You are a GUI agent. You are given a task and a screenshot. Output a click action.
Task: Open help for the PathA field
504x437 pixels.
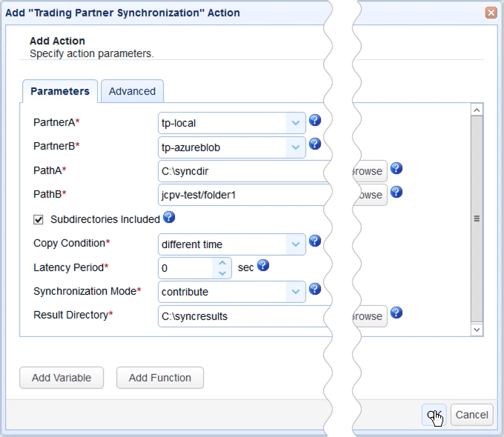click(396, 169)
